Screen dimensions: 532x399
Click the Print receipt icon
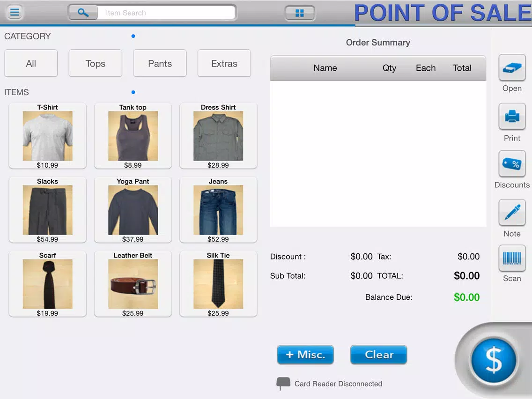pyautogui.click(x=512, y=117)
